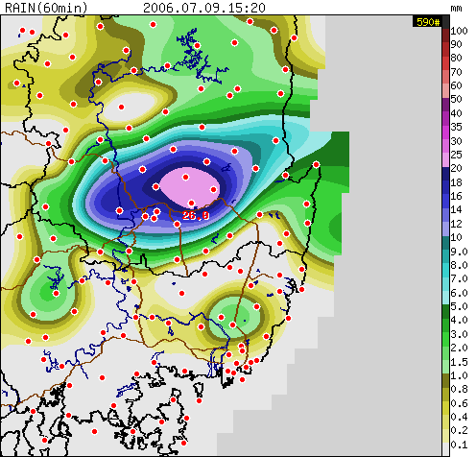Click the legend label 20
The image size is (476, 457).
tap(456, 168)
